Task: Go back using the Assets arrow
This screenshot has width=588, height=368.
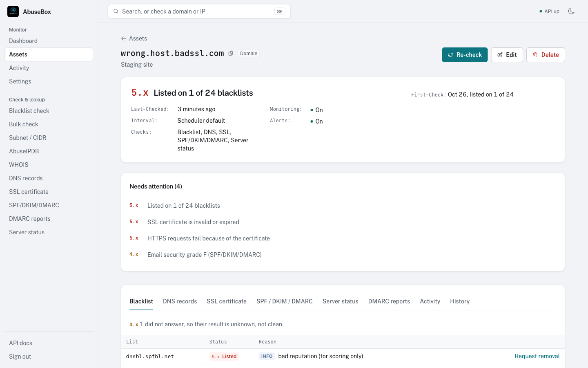Action: point(134,38)
